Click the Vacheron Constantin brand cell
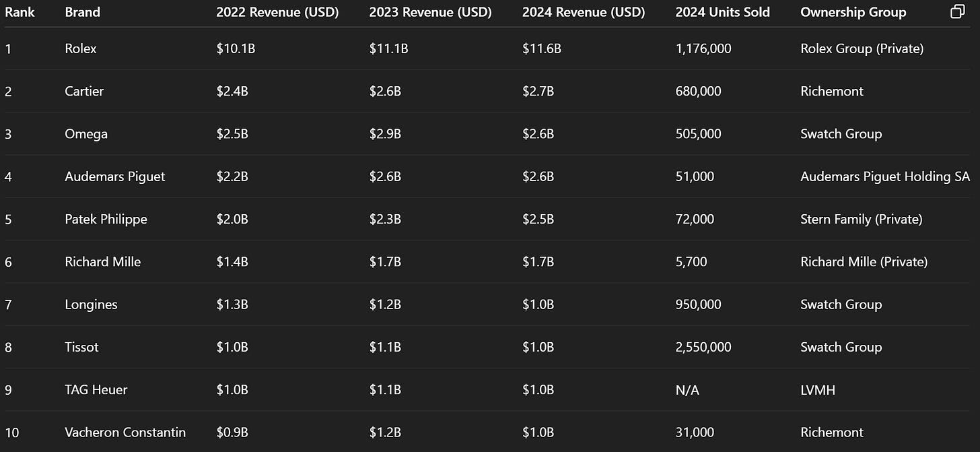980x452 pixels. 125,432
